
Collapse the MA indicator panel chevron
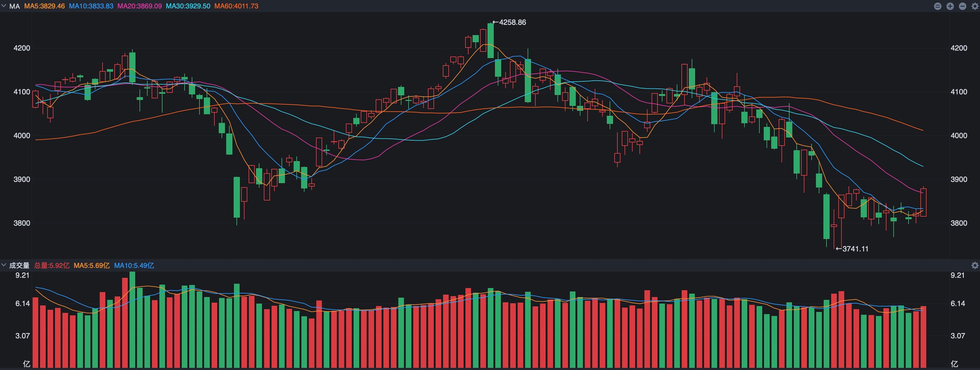4,6
